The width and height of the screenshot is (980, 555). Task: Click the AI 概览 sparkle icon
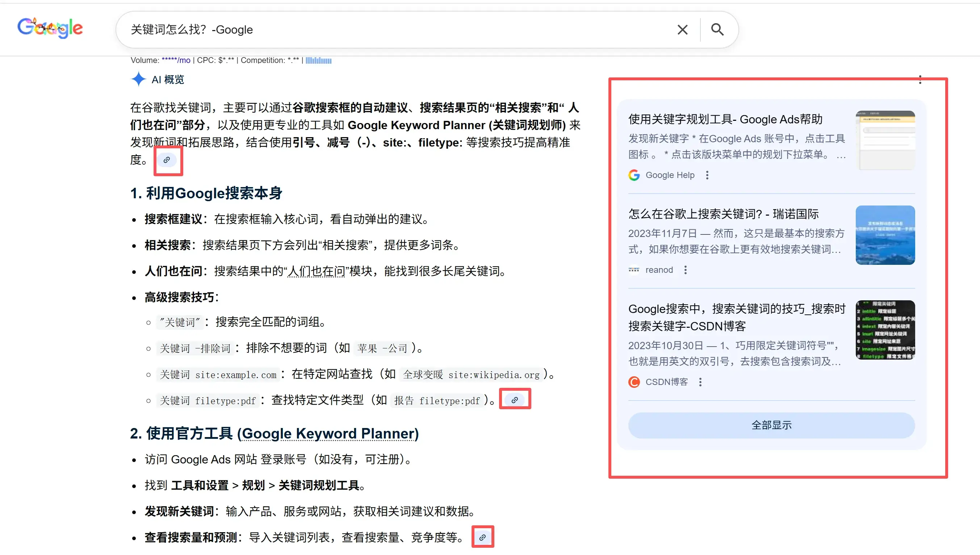pyautogui.click(x=138, y=79)
